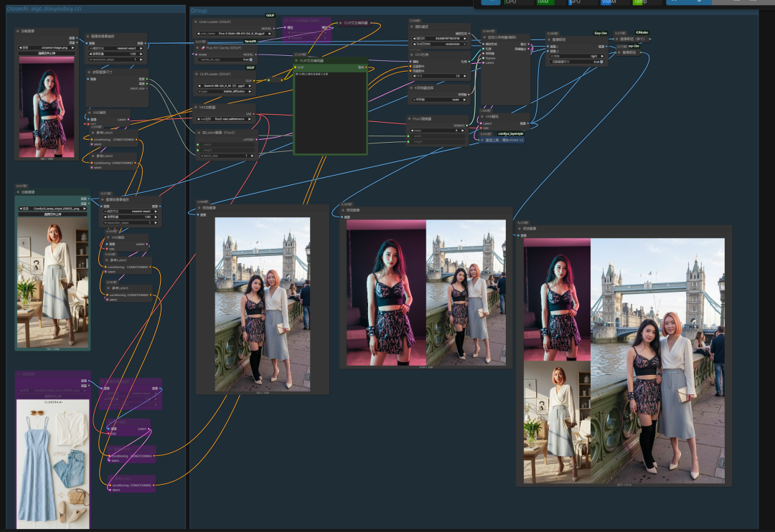
Task: Collapse the 获取图像尺寸 node via its title dot
Action: pos(89,72)
